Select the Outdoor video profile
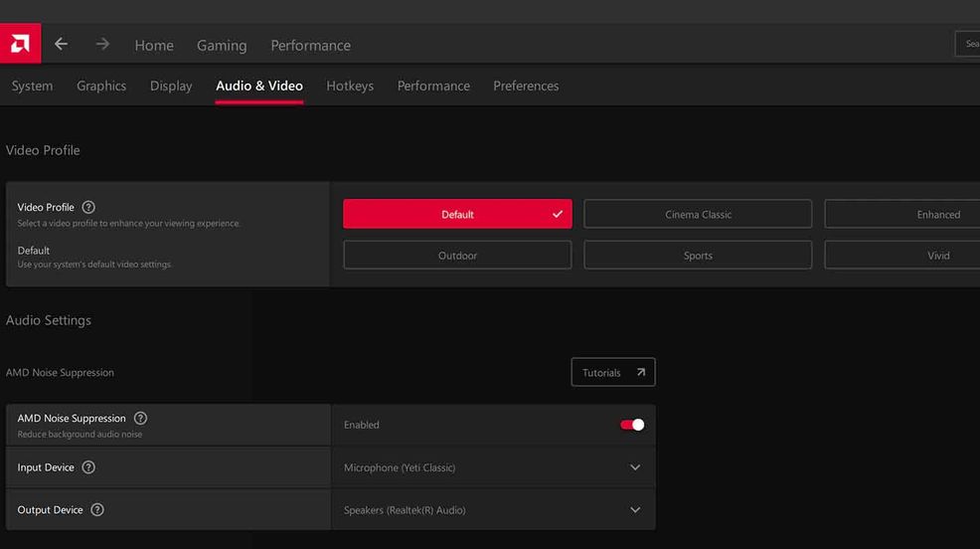 click(457, 256)
